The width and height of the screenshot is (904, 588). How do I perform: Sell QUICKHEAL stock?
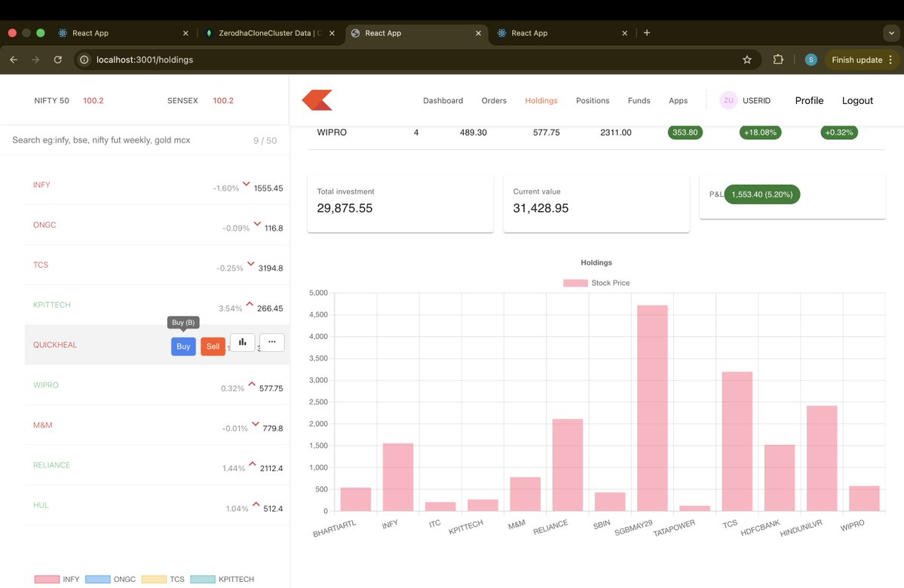(x=213, y=347)
